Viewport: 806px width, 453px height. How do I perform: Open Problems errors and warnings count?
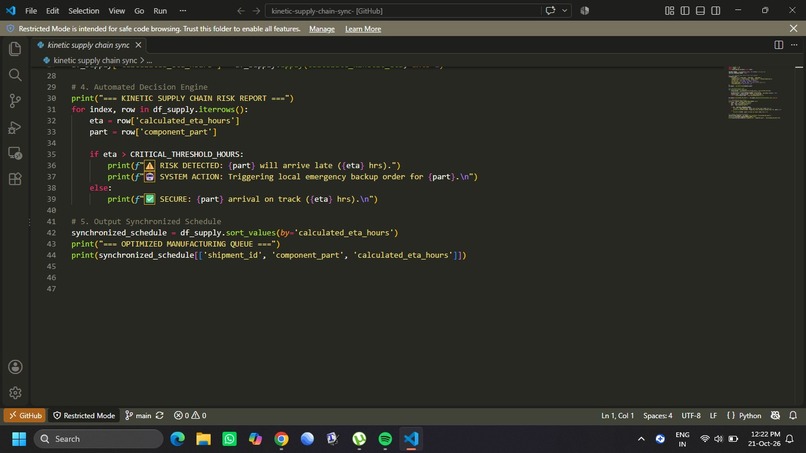coord(190,415)
